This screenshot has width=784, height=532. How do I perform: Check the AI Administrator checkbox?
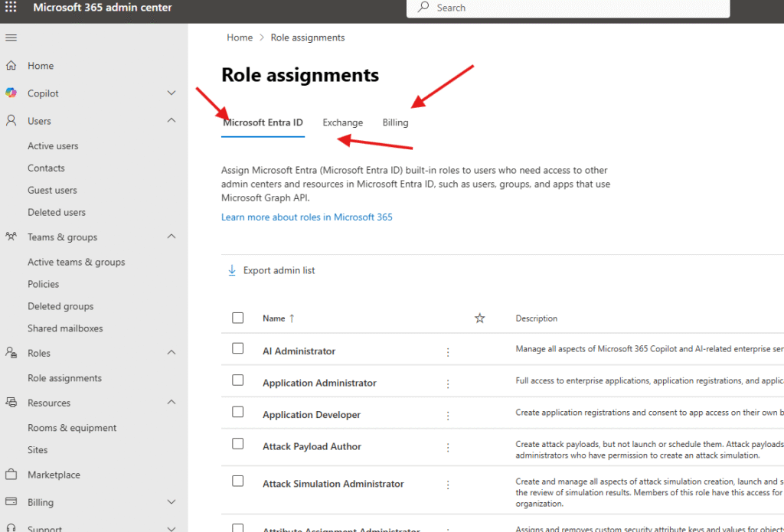(237, 349)
